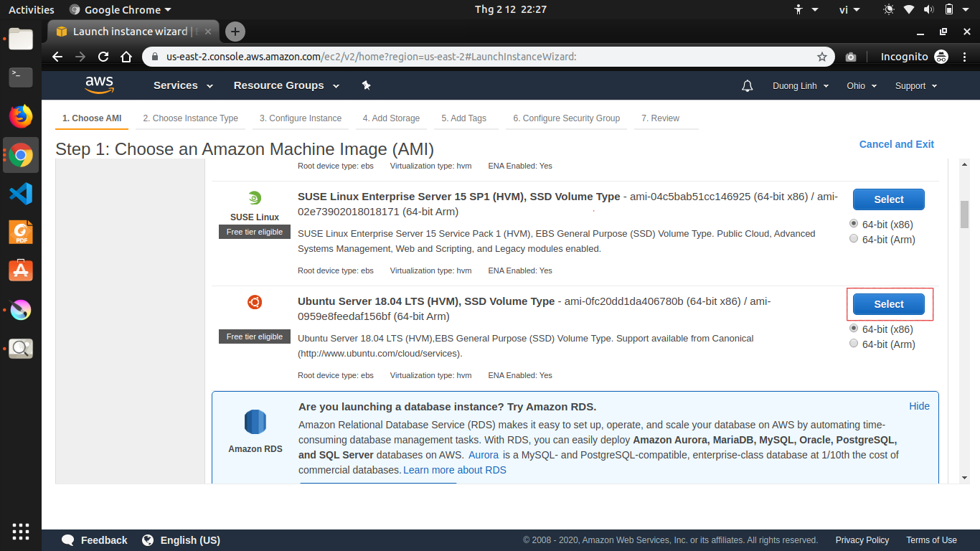Expand the Services menu
The height and width of the screenshot is (551, 980).
(x=184, y=85)
